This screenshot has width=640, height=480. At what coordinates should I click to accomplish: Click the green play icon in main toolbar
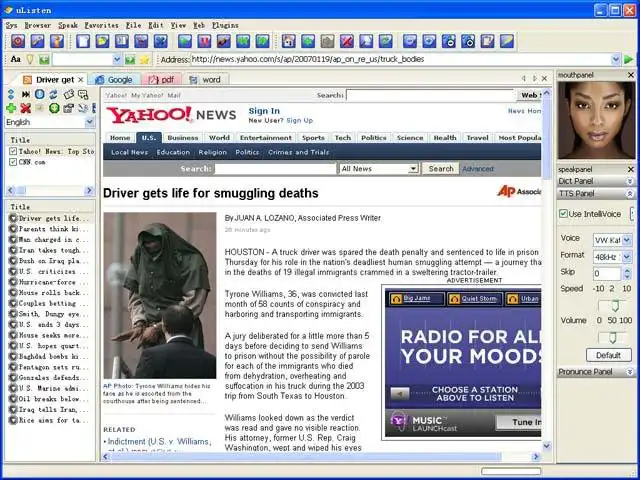[x=185, y=41]
